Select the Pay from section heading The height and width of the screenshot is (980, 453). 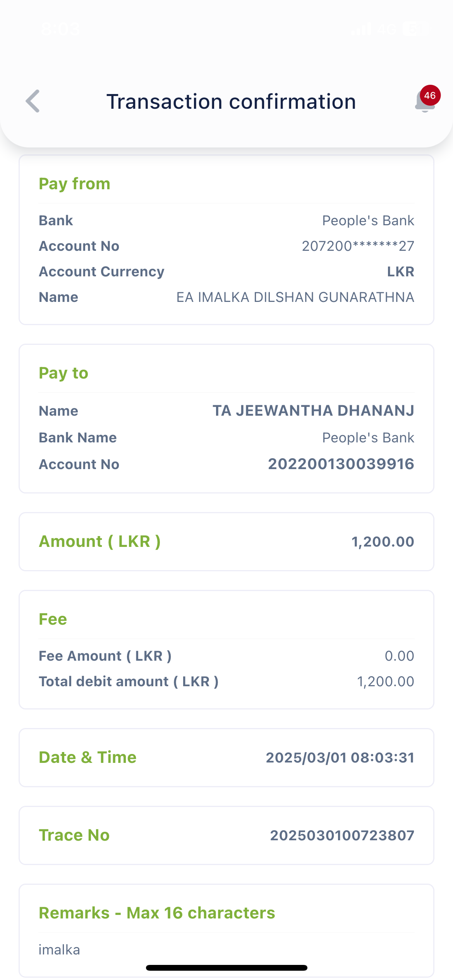74,183
